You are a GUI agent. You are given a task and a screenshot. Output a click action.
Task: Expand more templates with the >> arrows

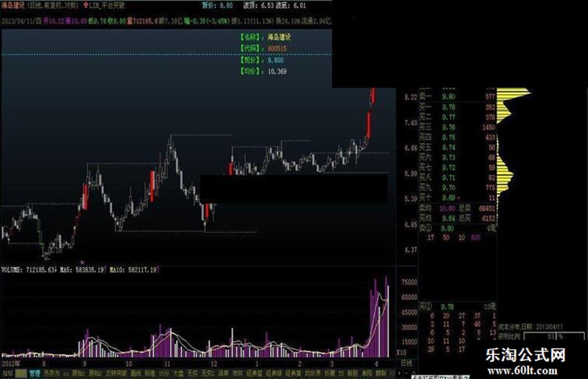(392, 373)
